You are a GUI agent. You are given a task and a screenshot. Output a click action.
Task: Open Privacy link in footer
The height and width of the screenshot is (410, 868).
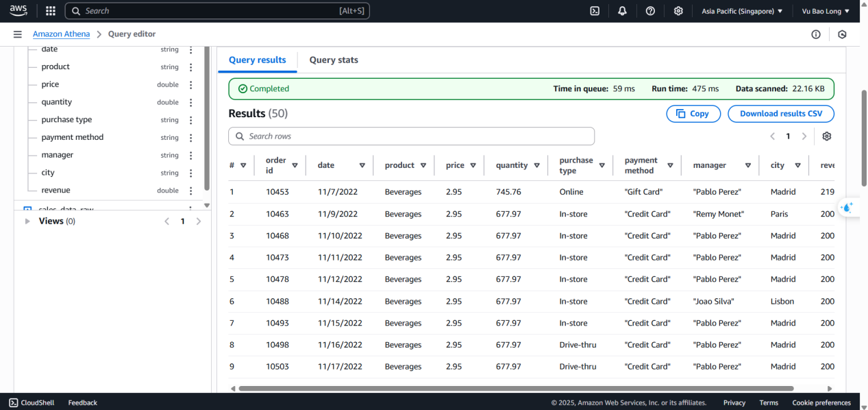[734, 402]
